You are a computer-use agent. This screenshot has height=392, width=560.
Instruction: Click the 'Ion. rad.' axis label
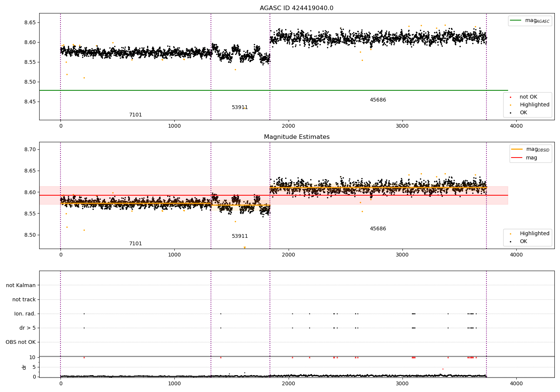point(25,314)
